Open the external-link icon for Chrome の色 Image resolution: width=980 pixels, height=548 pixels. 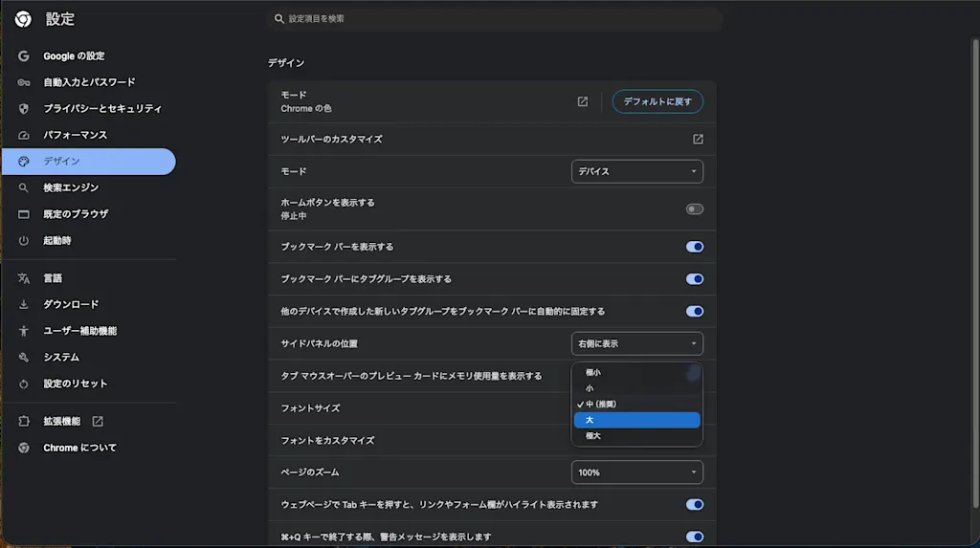[x=583, y=101]
